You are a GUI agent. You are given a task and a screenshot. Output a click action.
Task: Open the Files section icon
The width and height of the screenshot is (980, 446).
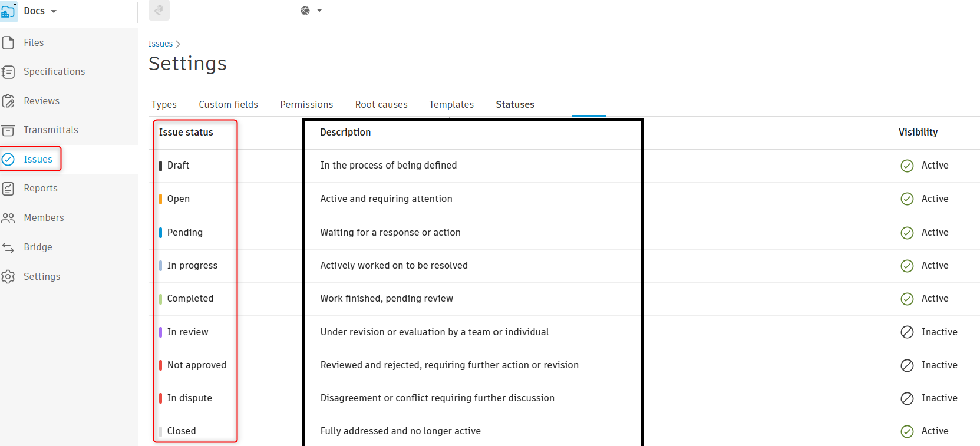click(8, 42)
